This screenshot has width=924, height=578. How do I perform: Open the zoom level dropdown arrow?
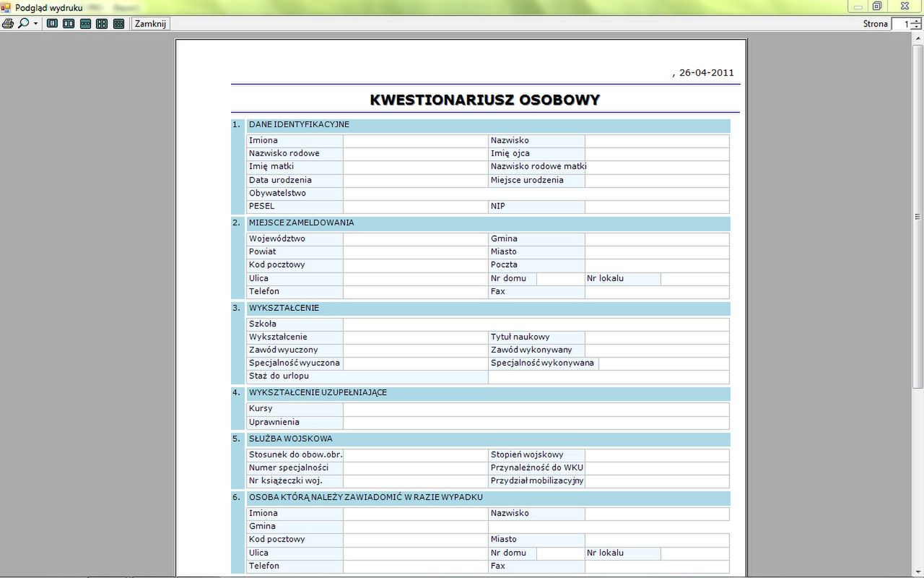pyautogui.click(x=36, y=24)
